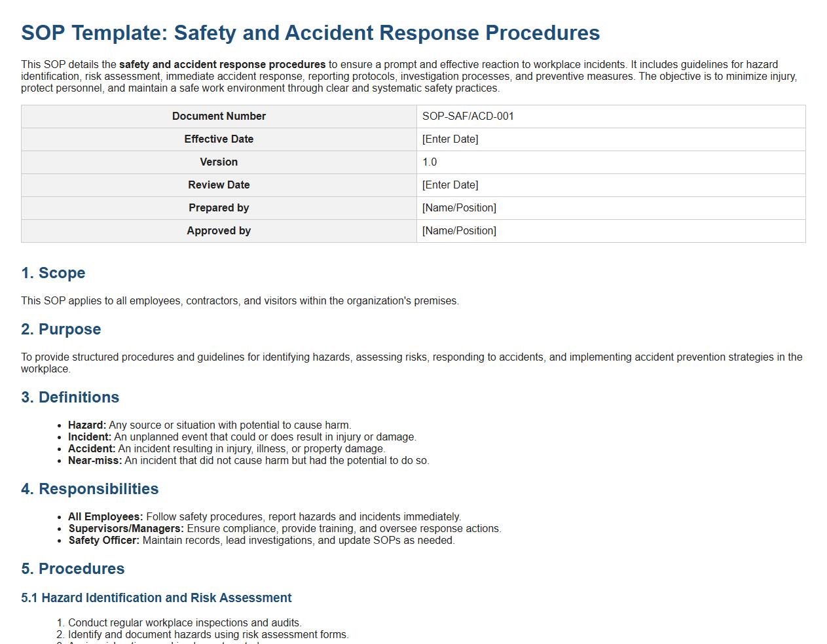Click the 5.1 Hazard Identification subheading

click(x=156, y=598)
